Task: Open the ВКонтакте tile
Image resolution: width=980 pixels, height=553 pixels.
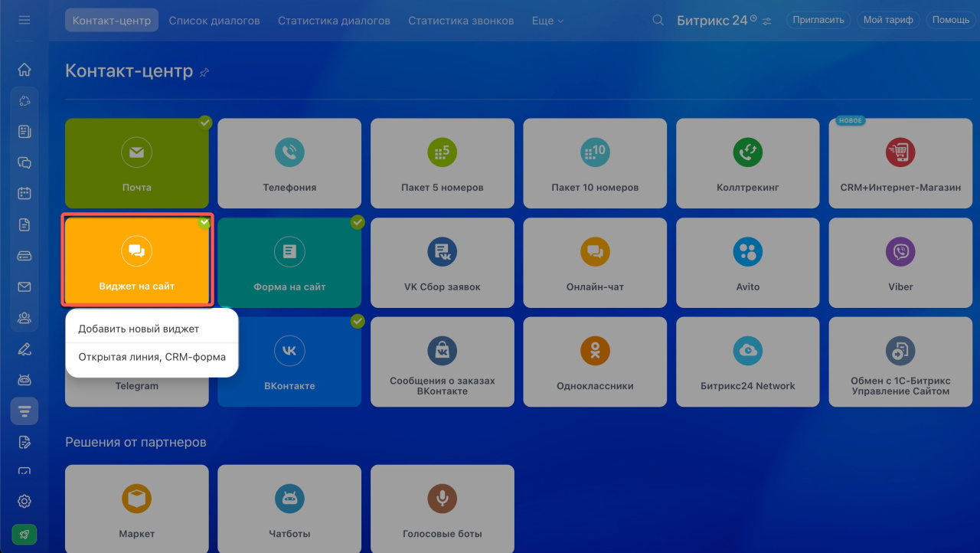Action: point(289,362)
